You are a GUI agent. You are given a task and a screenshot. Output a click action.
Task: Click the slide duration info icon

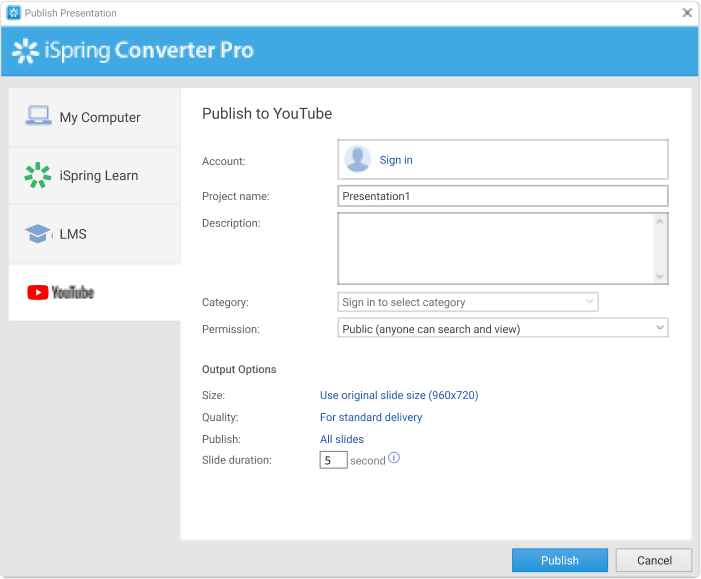tap(394, 457)
